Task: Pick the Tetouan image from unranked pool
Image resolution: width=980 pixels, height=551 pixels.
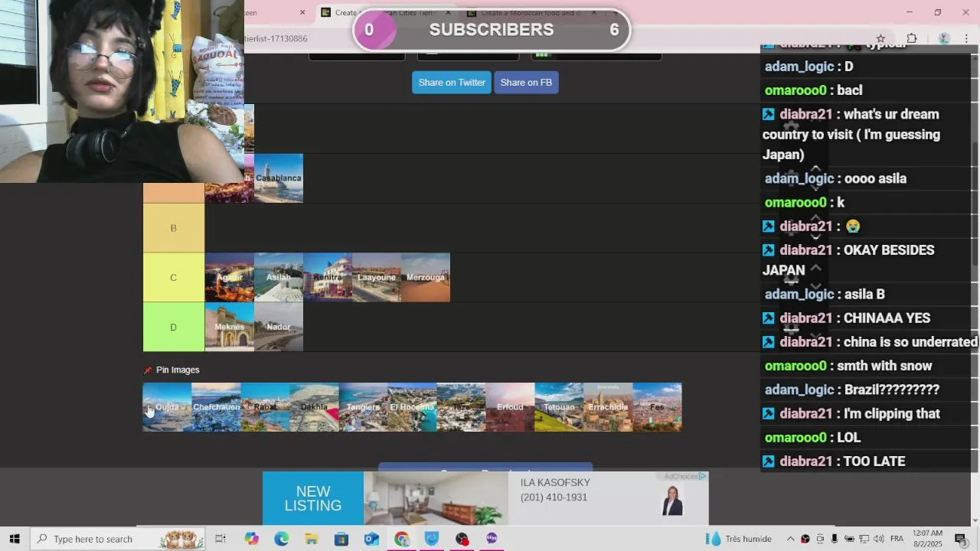Action: 559,407
